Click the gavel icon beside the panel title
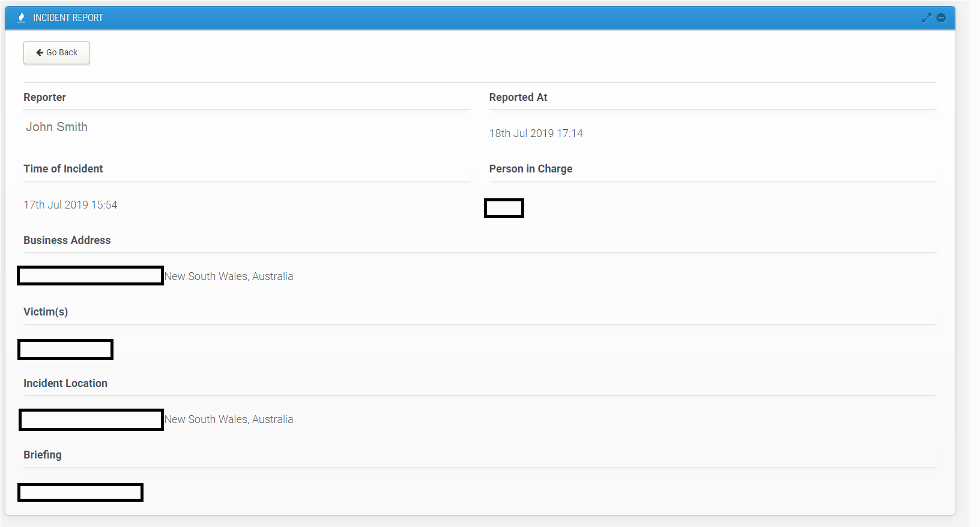Image resolution: width=980 pixels, height=527 pixels. [22, 18]
